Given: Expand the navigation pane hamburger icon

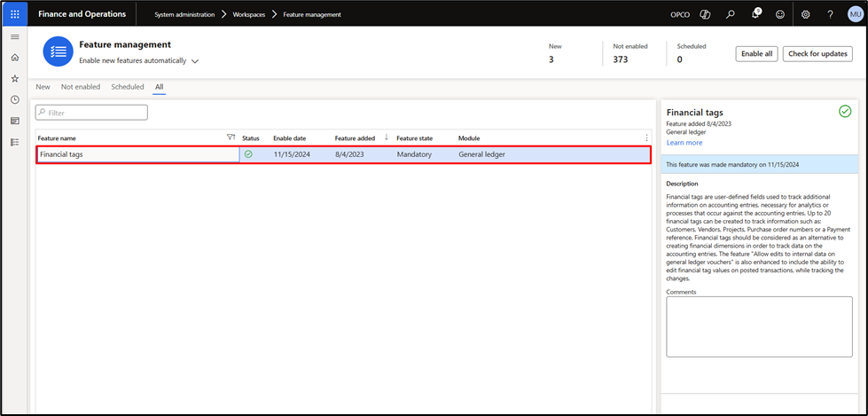Looking at the screenshot, I should click(x=15, y=37).
